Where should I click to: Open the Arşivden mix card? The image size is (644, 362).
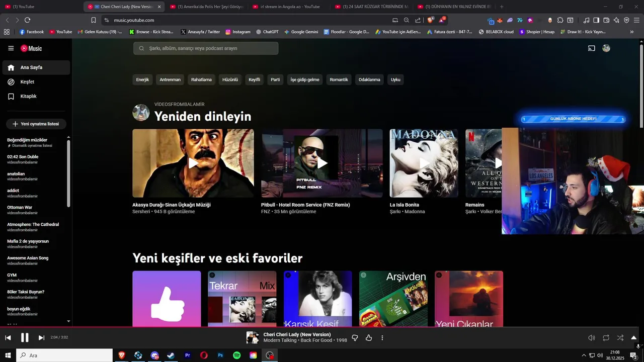pyautogui.click(x=393, y=299)
